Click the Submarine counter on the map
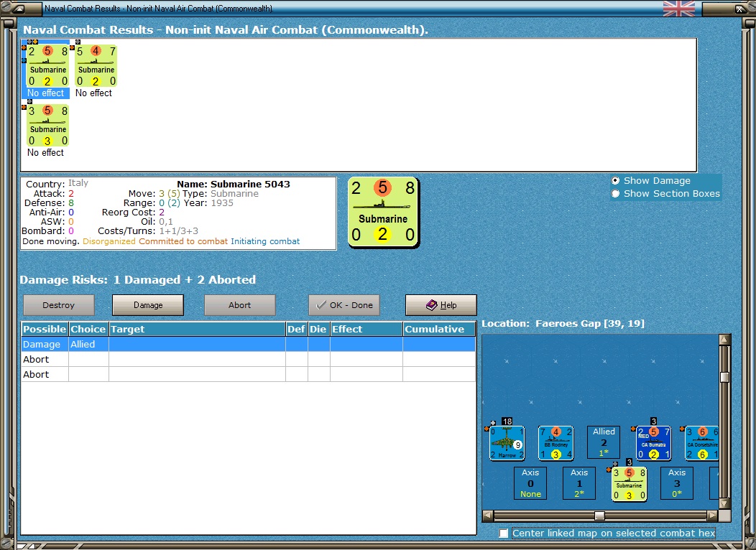This screenshot has height=550, width=756. 629,484
